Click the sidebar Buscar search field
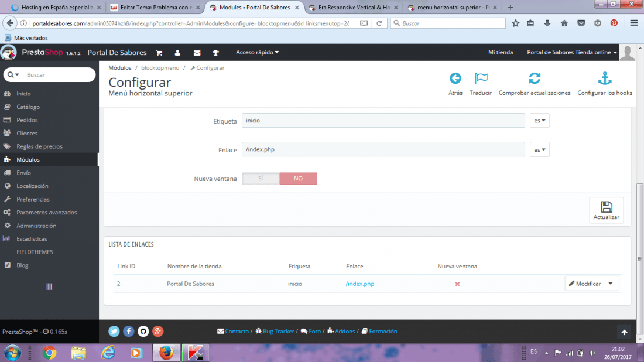Viewport: 644px width, 362px height. pyautogui.click(x=59, y=75)
